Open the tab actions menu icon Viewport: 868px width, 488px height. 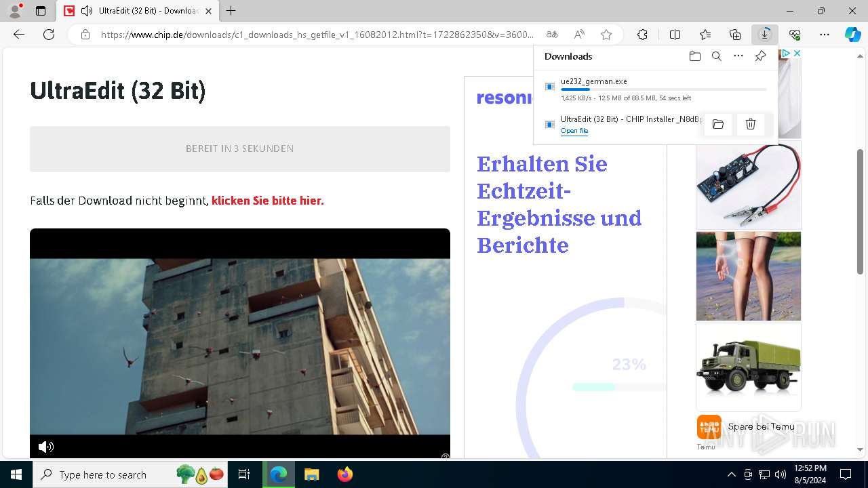(x=41, y=11)
